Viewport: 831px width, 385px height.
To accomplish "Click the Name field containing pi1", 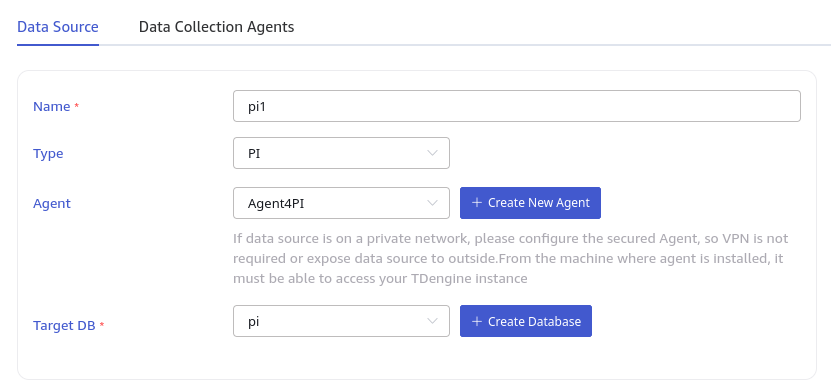I will [517, 106].
